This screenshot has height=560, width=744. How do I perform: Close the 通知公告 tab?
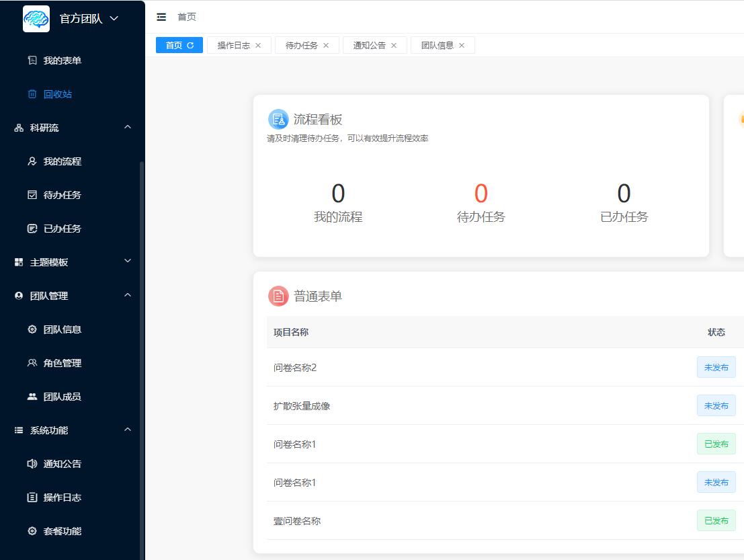pos(394,46)
